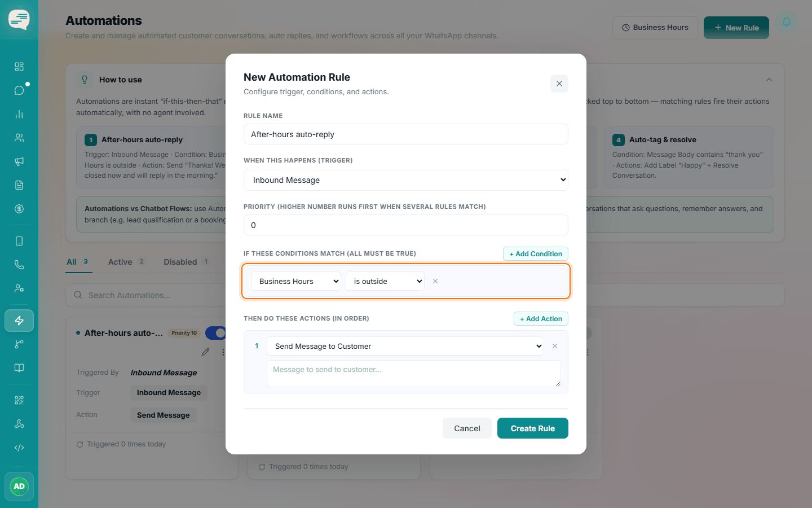Click the New Rule button
Screen dimensions: 812x508
(x=736, y=28)
